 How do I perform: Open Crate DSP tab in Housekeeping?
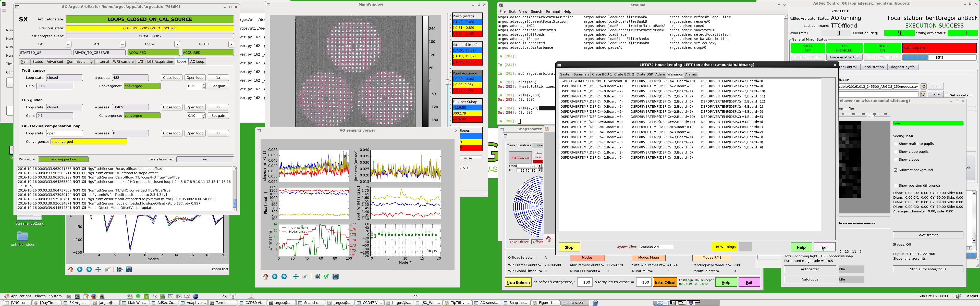[645, 74]
